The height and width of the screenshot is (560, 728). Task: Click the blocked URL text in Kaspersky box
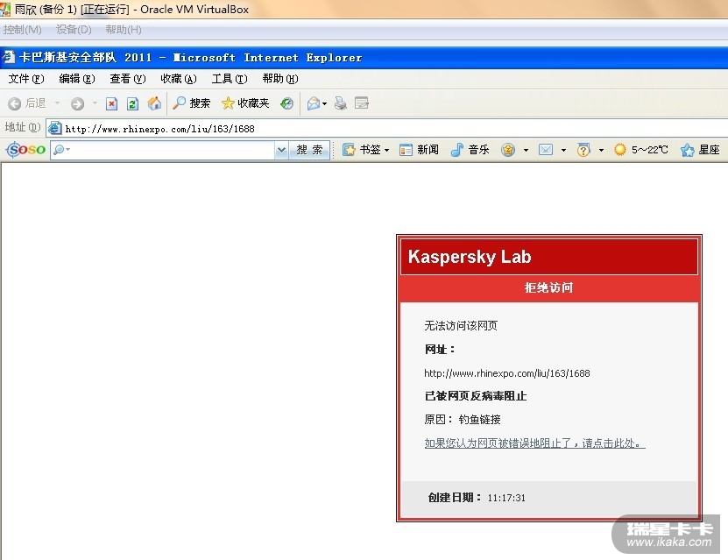[507, 373]
